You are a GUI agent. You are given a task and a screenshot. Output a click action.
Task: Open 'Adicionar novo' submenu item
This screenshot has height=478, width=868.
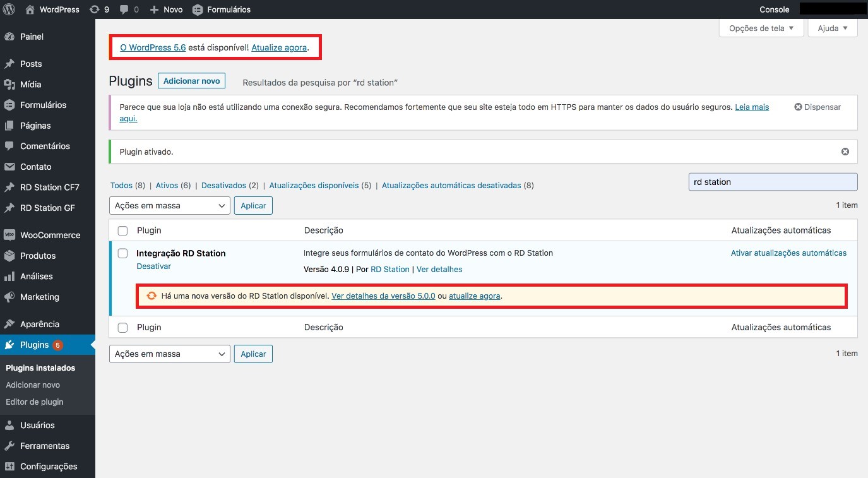coord(33,385)
